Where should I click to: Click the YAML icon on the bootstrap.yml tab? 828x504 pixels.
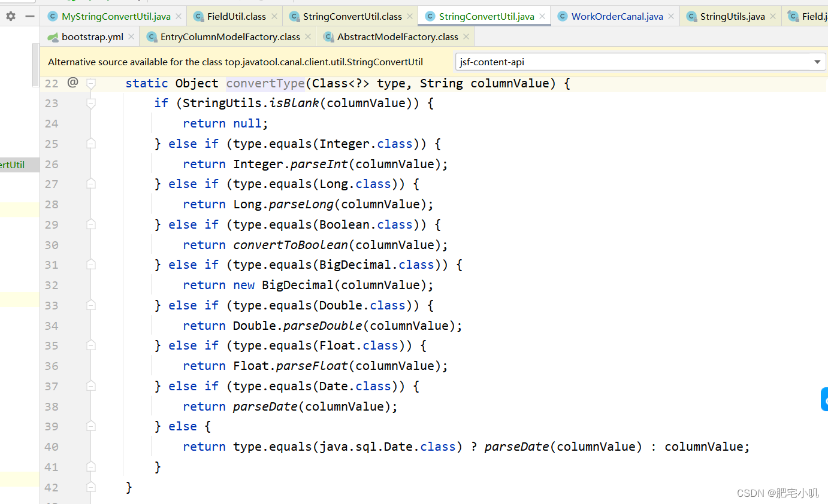[53, 37]
